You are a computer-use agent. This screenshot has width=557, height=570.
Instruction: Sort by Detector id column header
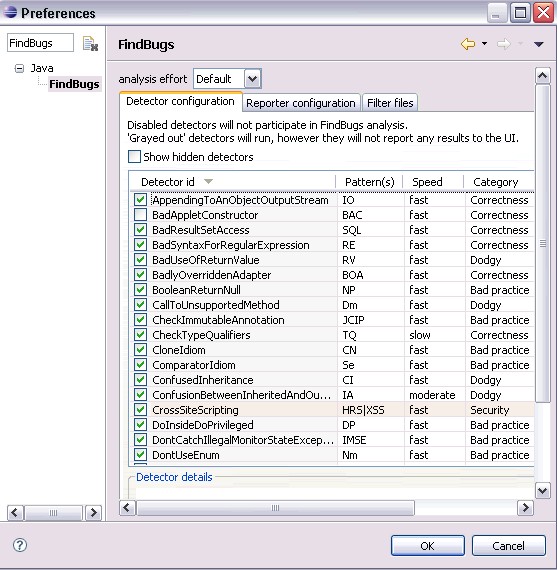click(x=233, y=181)
